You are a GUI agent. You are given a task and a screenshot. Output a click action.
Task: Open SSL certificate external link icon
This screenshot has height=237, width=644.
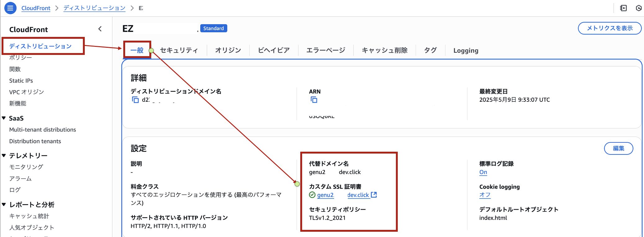coord(374,195)
